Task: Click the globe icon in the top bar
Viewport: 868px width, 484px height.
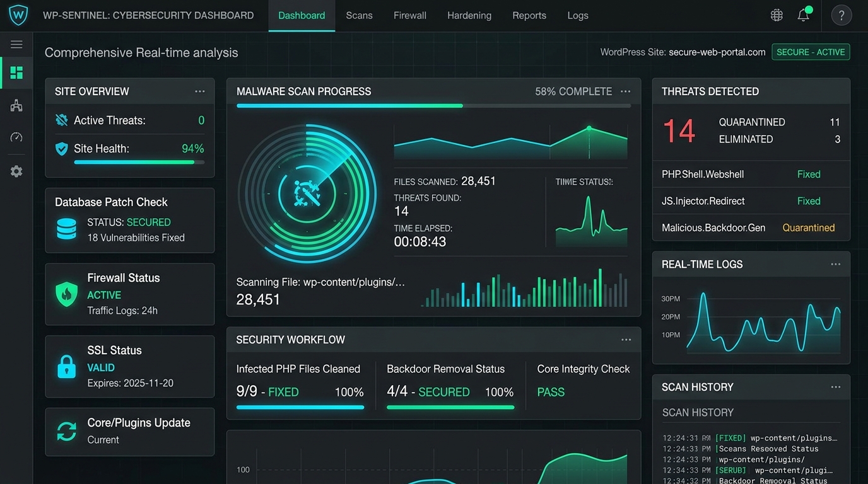Action: (777, 15)
